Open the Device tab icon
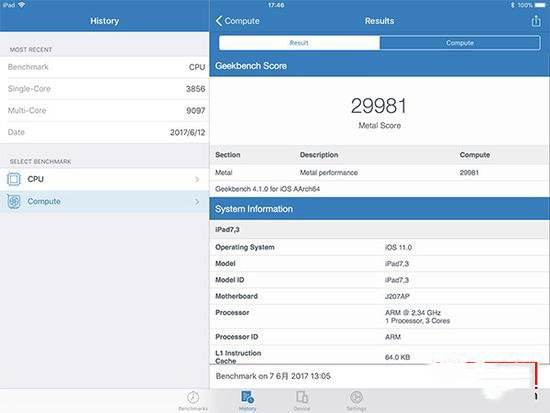 point(302,397)
